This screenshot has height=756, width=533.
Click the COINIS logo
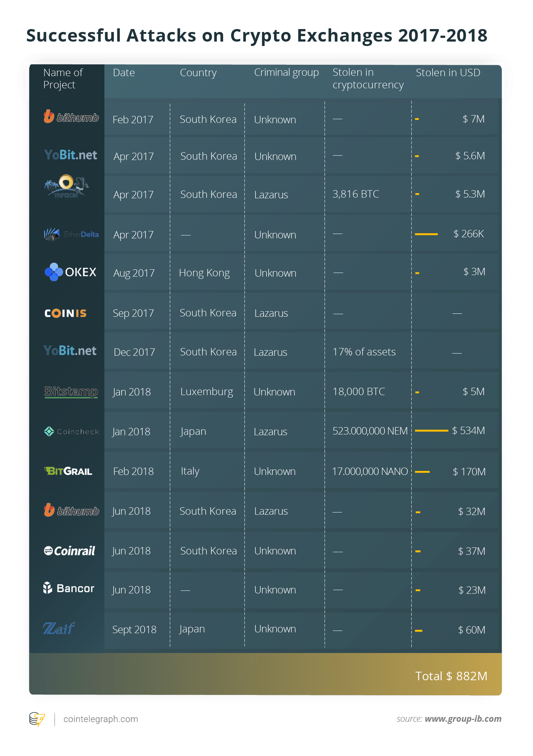pyautogui.click(x=65, y=313)
